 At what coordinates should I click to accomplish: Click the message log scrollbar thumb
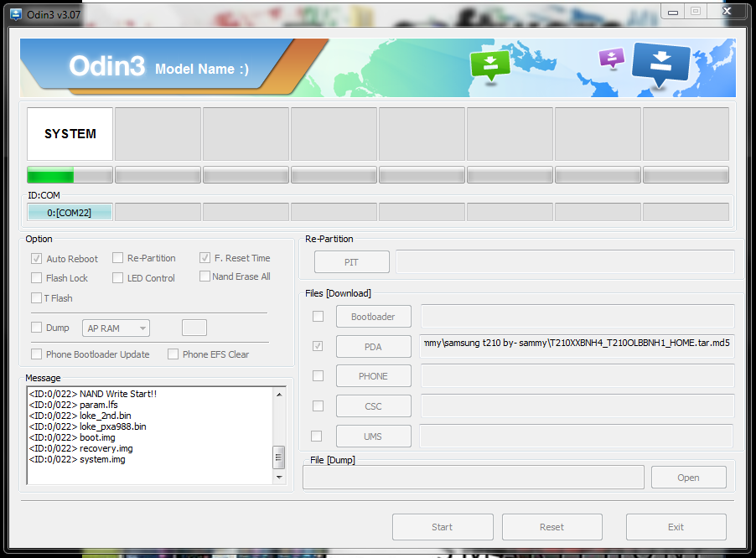pyautogui.click(x=278, y=457)
